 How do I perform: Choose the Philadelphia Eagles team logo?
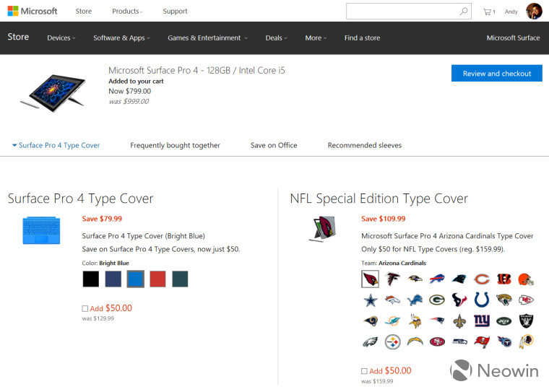370,342
